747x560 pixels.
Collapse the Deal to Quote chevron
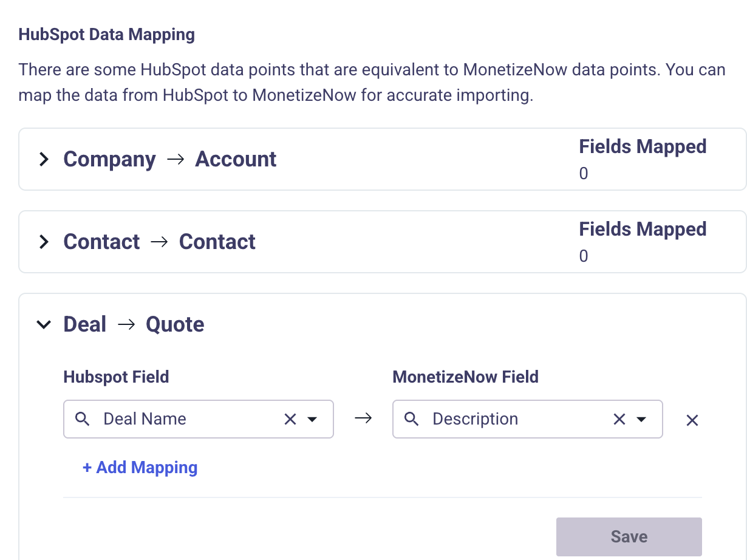44,325
